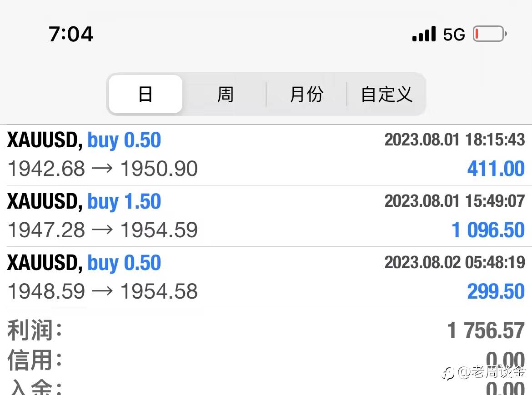Viewport: 532px width, 395px height.
Task: Switch to the 周 (week) tab
Action: (x=225, y=94)
